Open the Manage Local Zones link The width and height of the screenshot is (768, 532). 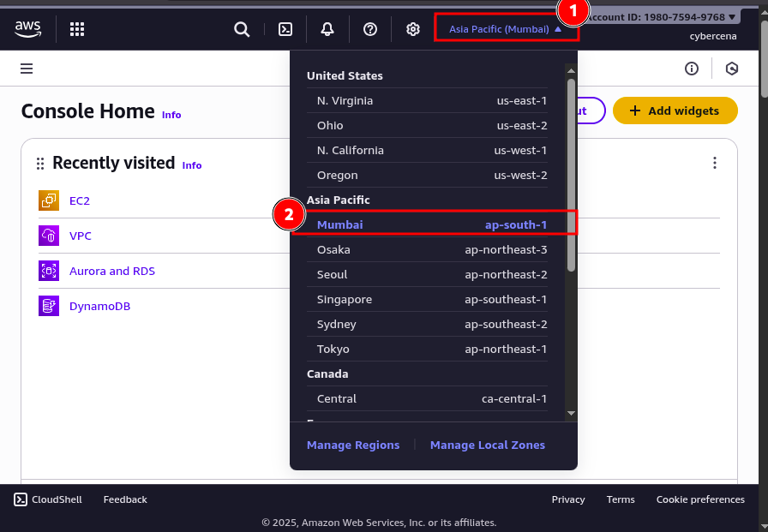coord(488,445)
